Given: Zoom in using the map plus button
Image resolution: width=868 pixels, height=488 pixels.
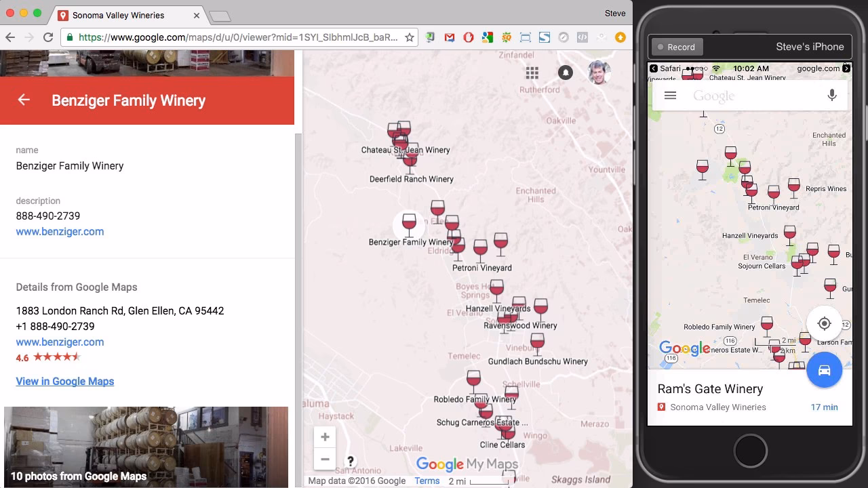Looking at the screenshot, I should click(x=325, y=436).
